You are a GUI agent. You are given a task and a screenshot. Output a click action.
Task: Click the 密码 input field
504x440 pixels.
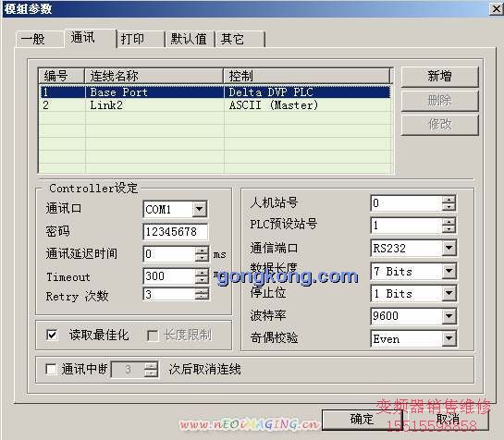pyautogui.click(x=175, y=231)
